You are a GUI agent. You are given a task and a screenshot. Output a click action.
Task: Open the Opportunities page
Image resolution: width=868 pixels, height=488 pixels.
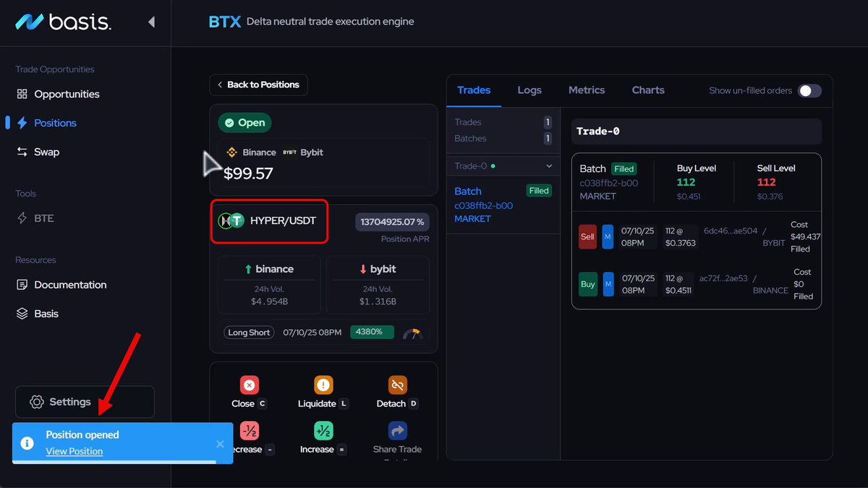click(x=67, y=94)
